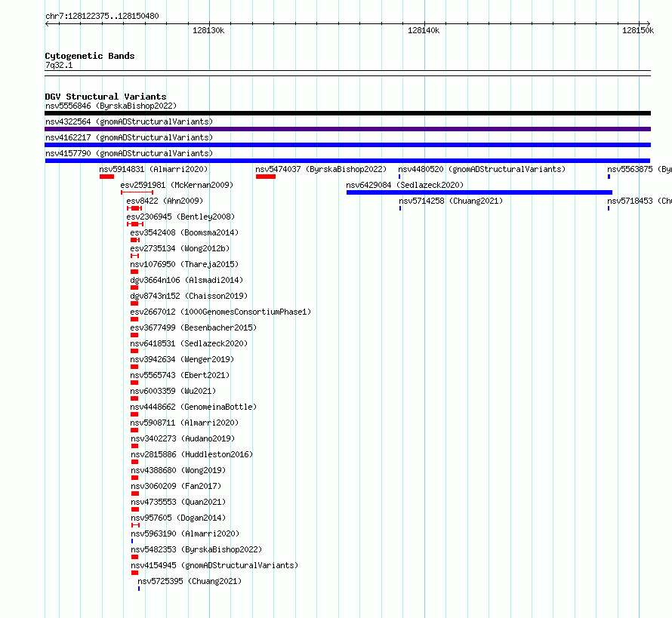Click the DGV Structural Variants track title
This screenshot has height=618, width=672.
click(106, 97)
